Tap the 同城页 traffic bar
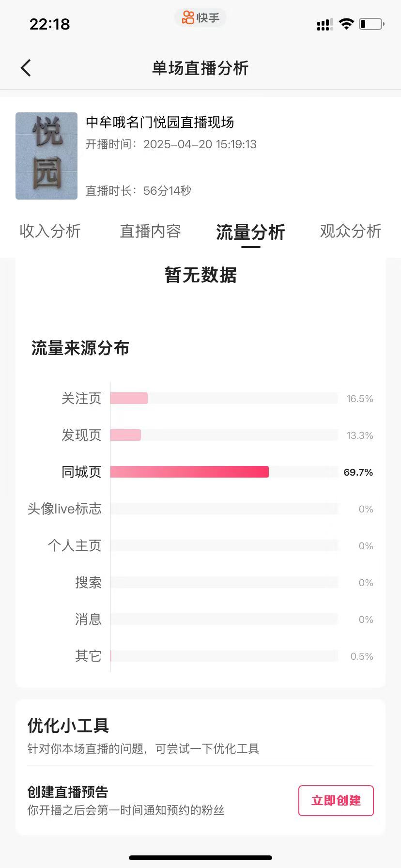 (x=189, y=472)
